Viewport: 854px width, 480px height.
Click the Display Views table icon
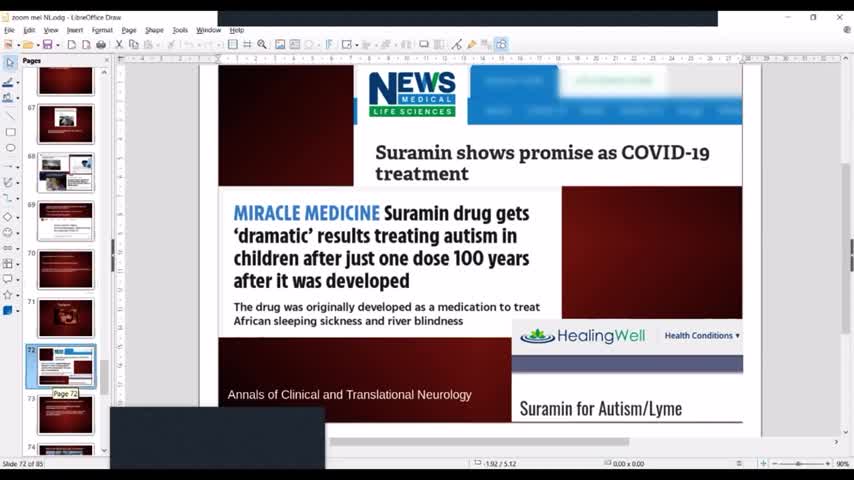233,45
